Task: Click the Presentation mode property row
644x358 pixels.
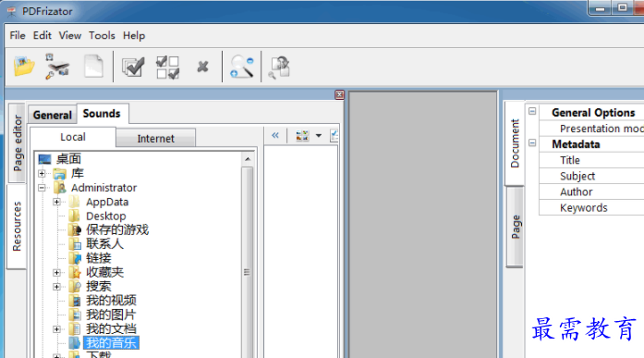Action: coord(591,129)
